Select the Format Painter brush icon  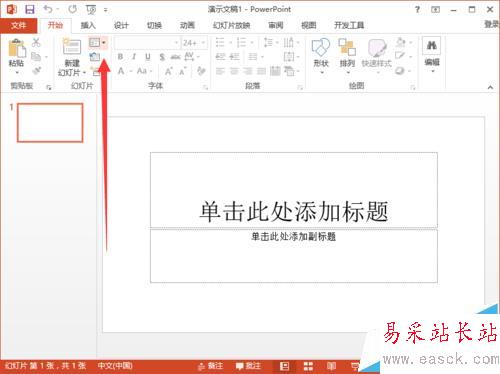tap(36, 71)
